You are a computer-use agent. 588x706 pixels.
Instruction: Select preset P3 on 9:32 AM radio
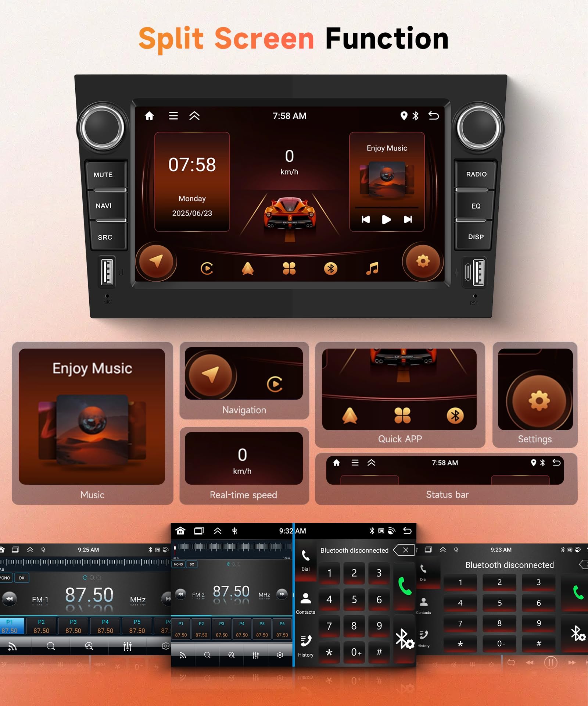pos(222,630)
